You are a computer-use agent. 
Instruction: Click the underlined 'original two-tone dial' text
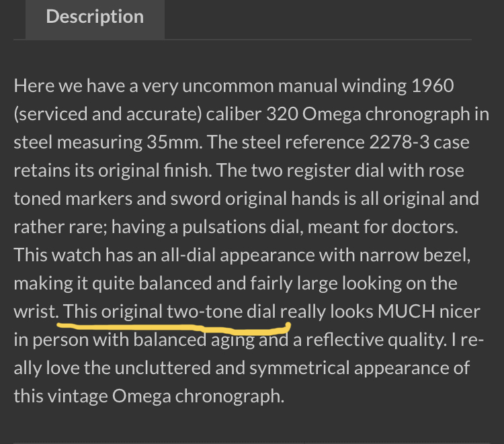pyautogui.click(x=172, y=312)
